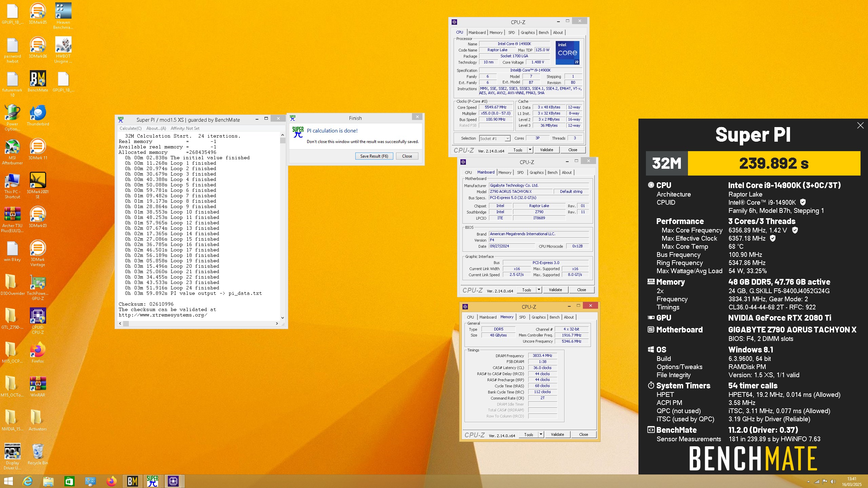This screenshot has height=488, width=868.
Task: Open the CPUID CPU-Z desktop icon
Action: tap(38, 321)
